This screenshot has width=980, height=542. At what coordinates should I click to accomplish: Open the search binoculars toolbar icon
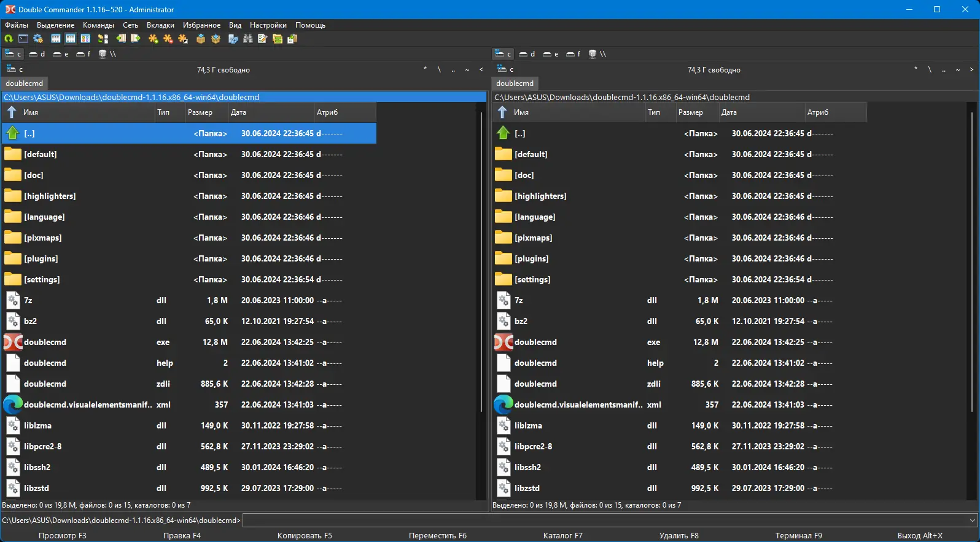click(x=248, y=39)
